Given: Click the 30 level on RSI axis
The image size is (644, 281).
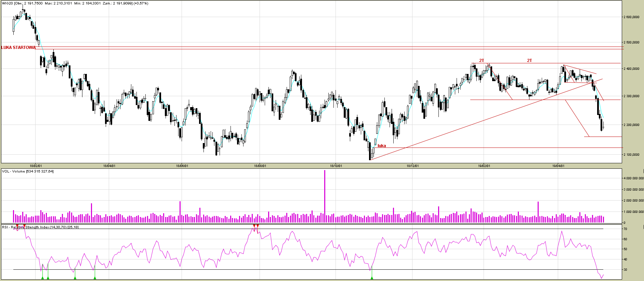Looking at the screenshot, I should (x=626, y=270).
